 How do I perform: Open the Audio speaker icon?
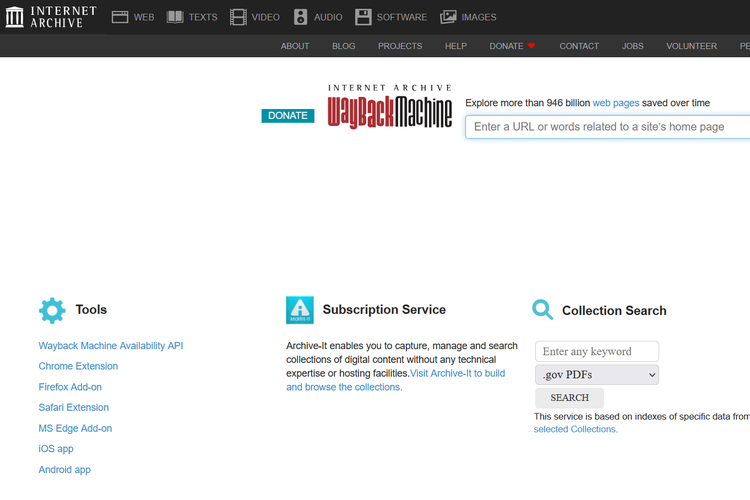tap(300, 17)
